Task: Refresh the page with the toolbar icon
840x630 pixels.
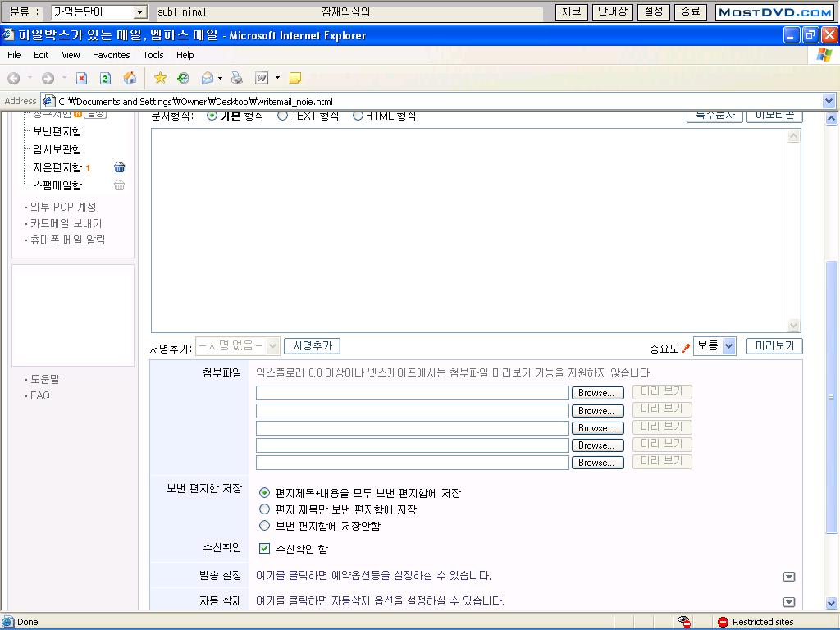Action: [105, 78]
